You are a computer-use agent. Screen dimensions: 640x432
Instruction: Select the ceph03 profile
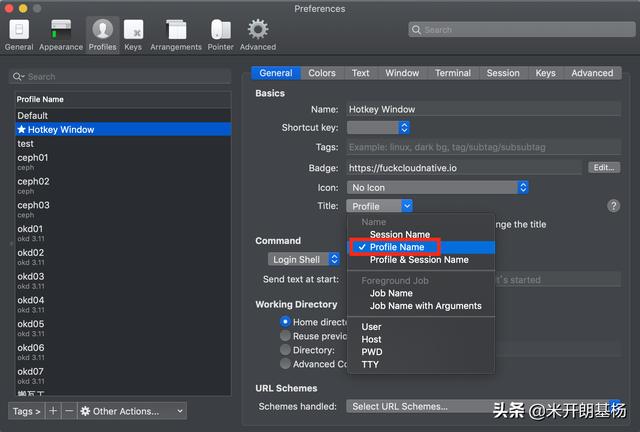123,209
